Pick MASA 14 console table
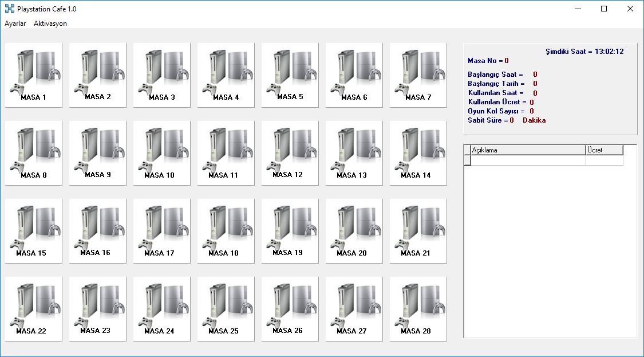 418,153
